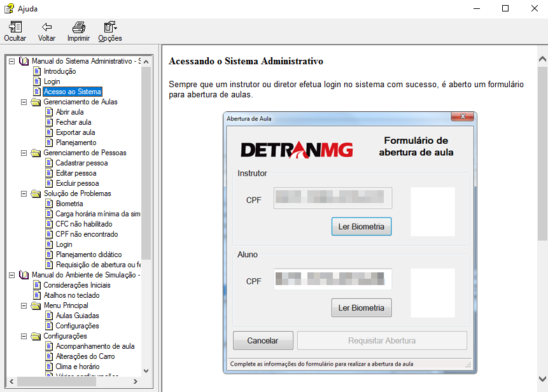Open the Opções toolbar icon
Viewport: 548px width, 392px height.
[109, 27]
